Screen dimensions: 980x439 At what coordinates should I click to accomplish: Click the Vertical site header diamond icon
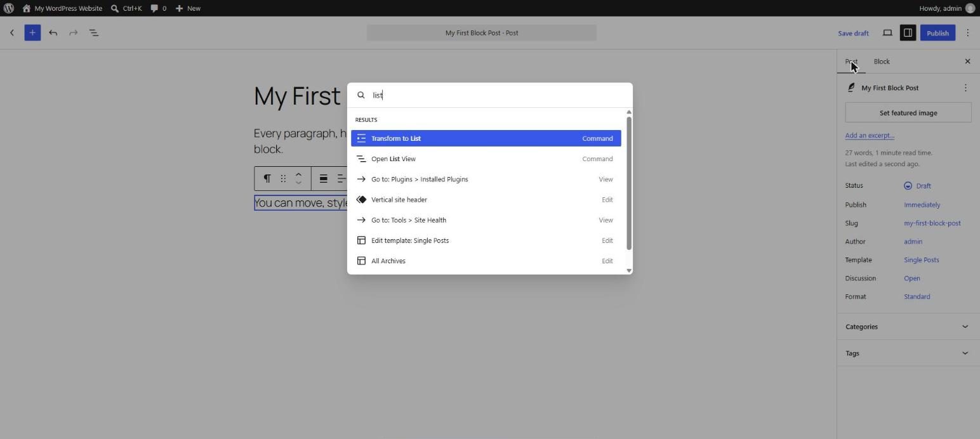(x=361, y=200)
